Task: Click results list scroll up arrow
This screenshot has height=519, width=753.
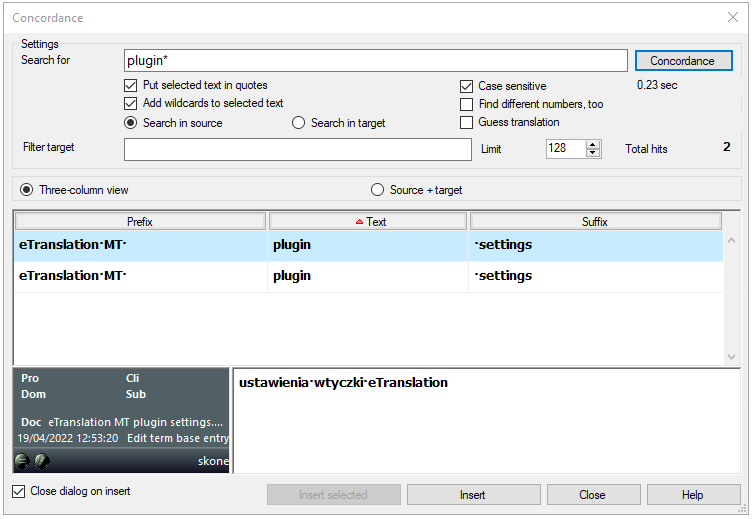Action: tap(731, 241)
